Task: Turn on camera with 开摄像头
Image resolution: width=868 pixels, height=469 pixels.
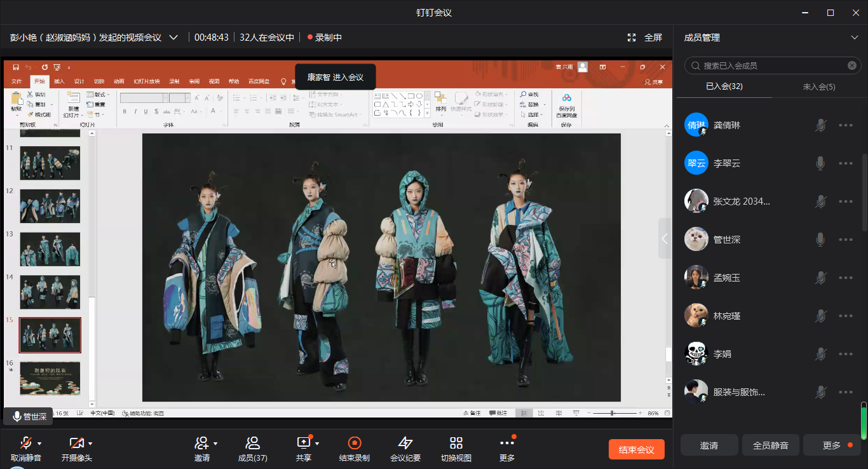Action: 76,443
